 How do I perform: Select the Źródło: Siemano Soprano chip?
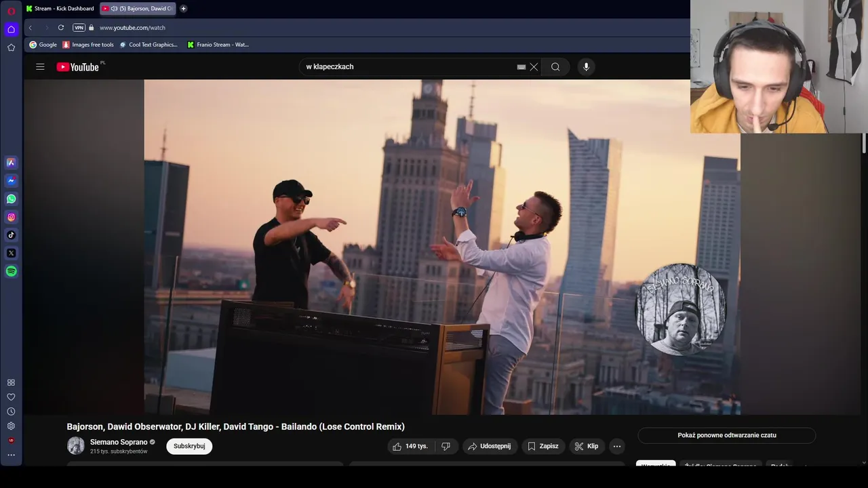[720, 464]
